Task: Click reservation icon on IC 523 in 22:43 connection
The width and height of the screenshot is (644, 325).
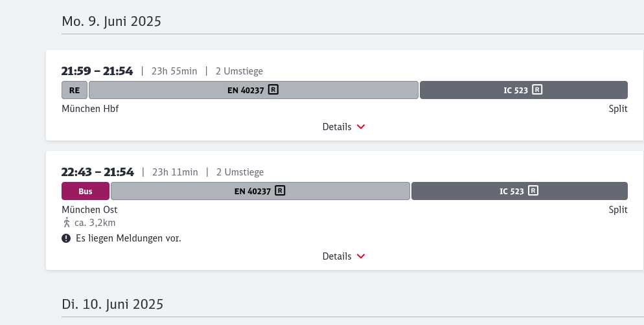Action: coord(533,191)
